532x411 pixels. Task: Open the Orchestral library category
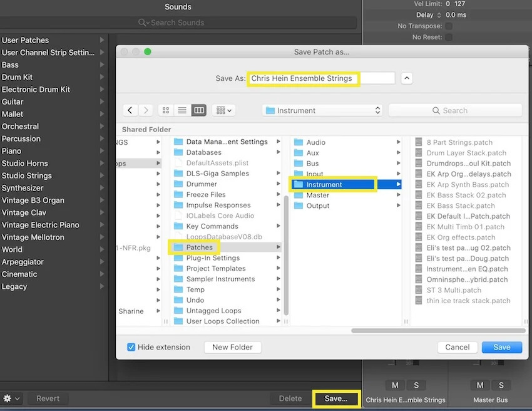(53, 127)
